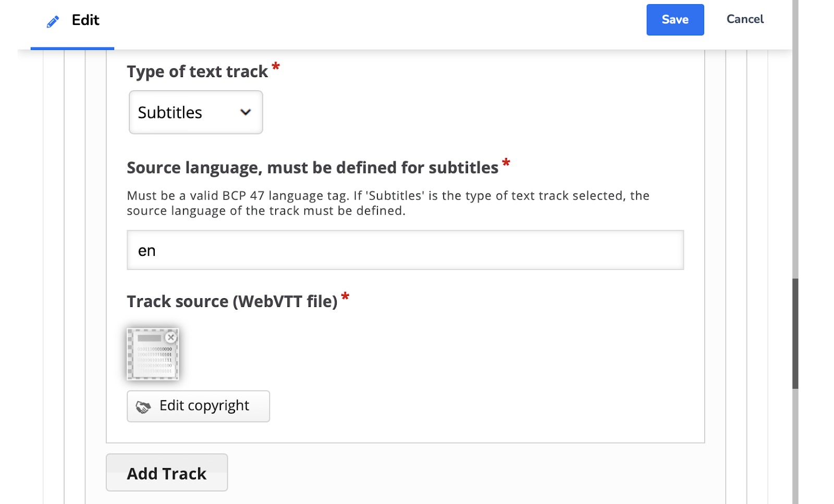The height and width of the screenshot is (504, 834).
Task: Click the chevron arrow in the Subtitles dropdown
Action: (x=245, y=112)
